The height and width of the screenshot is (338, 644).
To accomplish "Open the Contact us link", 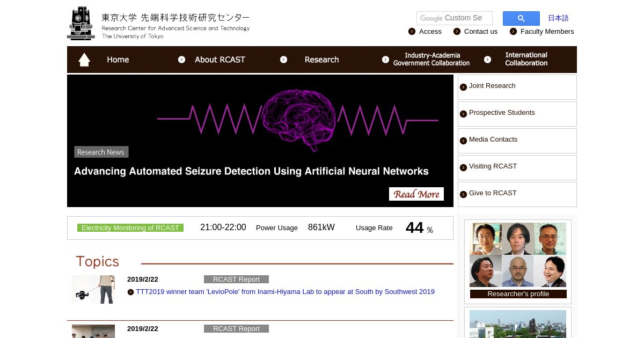I will point(481,32).
